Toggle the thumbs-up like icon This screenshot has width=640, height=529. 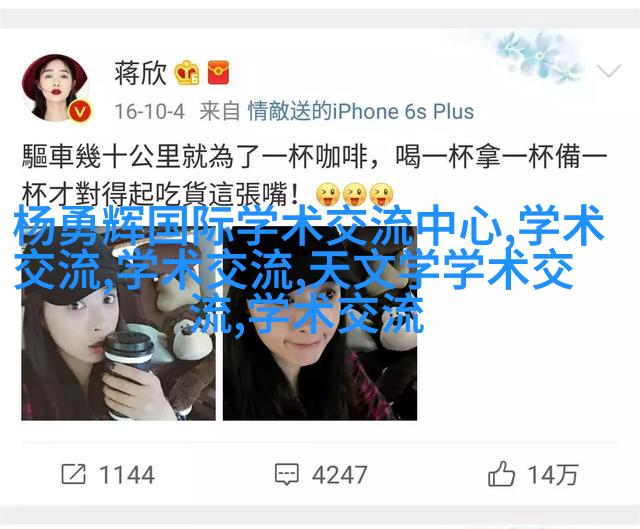tap(501, 473)
